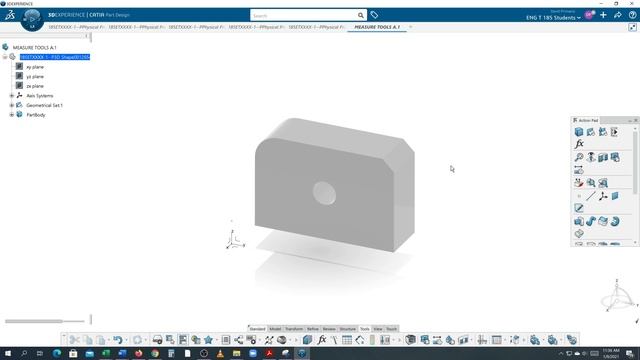Click the view orientation robot compass
The width and height of the screenshot is (640, 360).
(618, 297)
